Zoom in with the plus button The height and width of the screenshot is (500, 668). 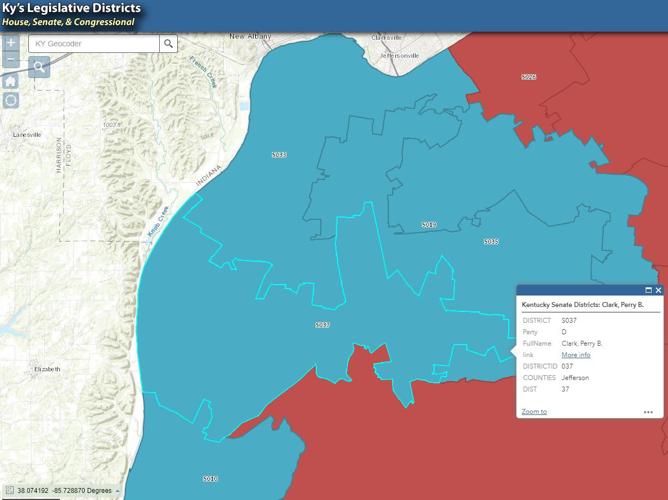pyautogui.click(x=11, y=44)
